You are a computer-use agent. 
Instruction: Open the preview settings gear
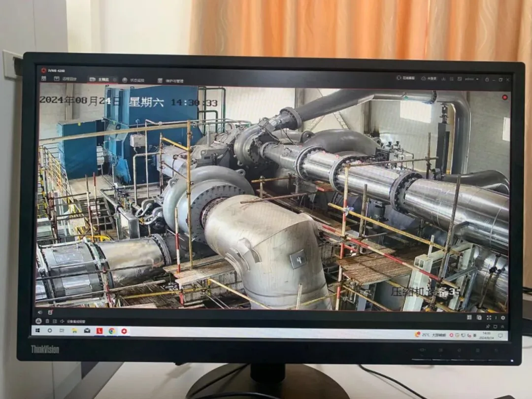coord(503,318)
